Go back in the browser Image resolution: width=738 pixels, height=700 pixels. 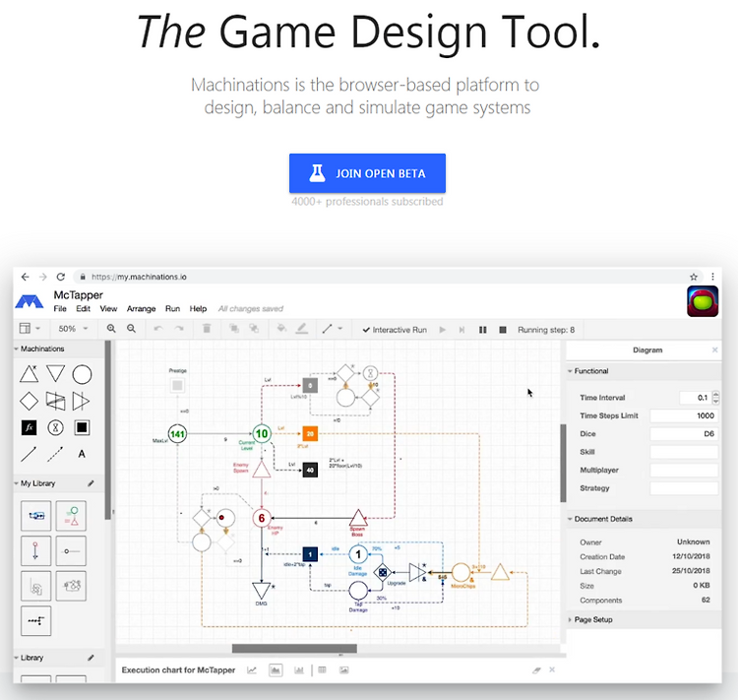point(26,277)
